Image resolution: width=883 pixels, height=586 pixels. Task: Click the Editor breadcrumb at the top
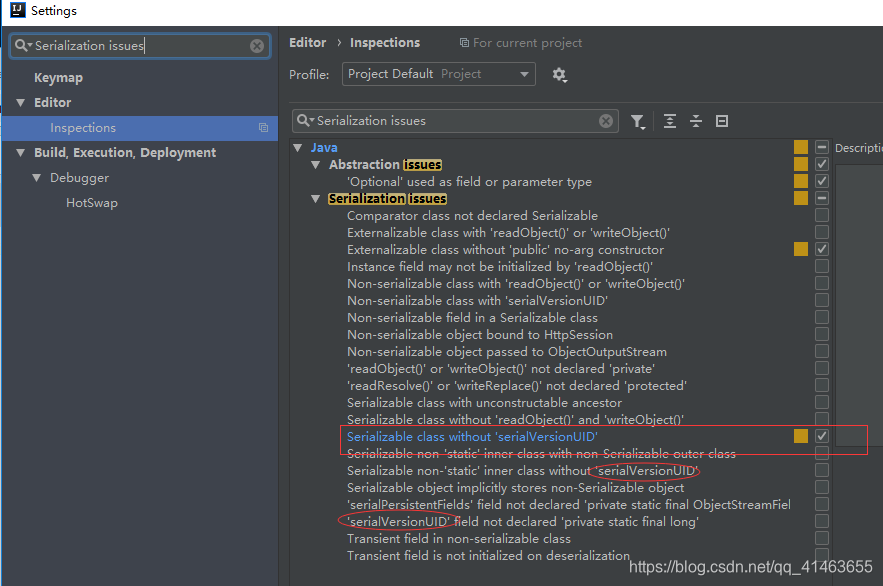pos(307,42)
